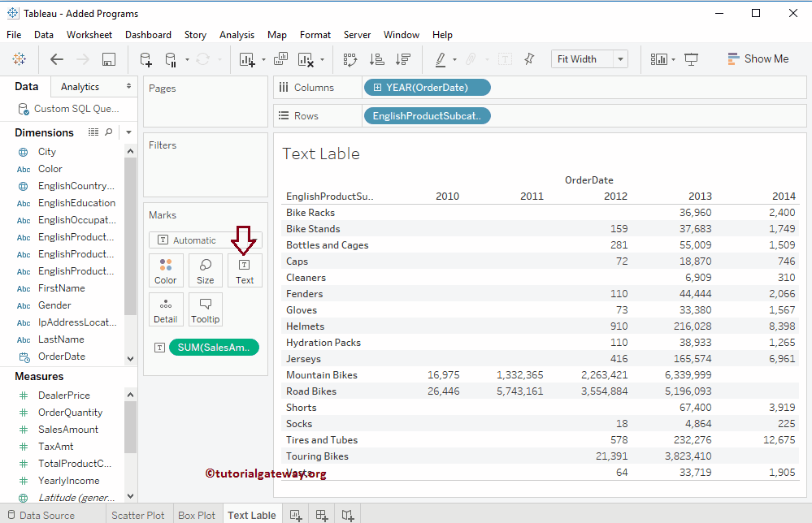View data icon in Dimensions header
Viewport: 812px width, 523px height.
point(93,132)
